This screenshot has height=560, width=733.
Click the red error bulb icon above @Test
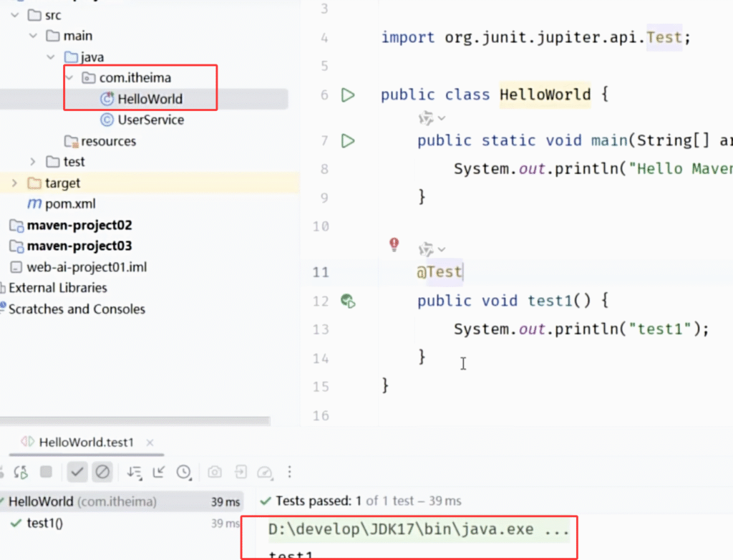tap(394, 245)
